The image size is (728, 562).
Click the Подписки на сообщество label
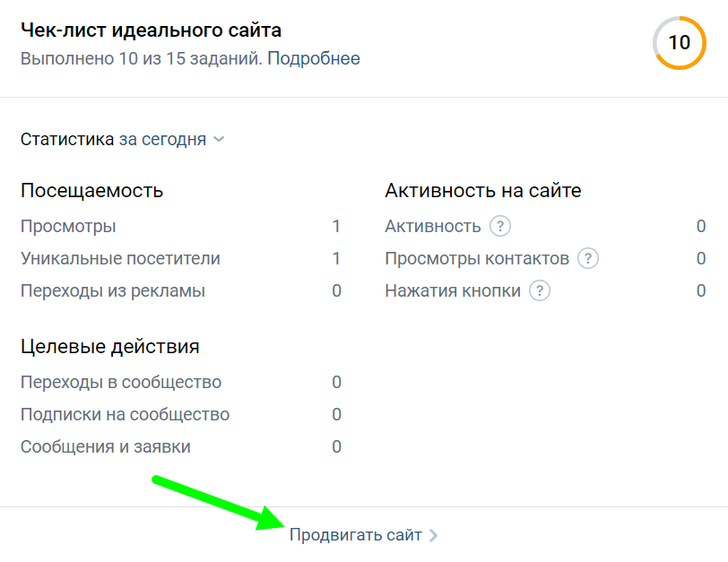pos(125,414)
